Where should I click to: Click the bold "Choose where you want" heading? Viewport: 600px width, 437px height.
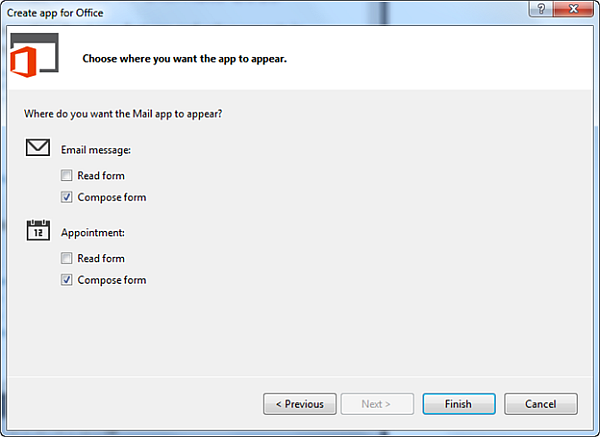point(184,59)
